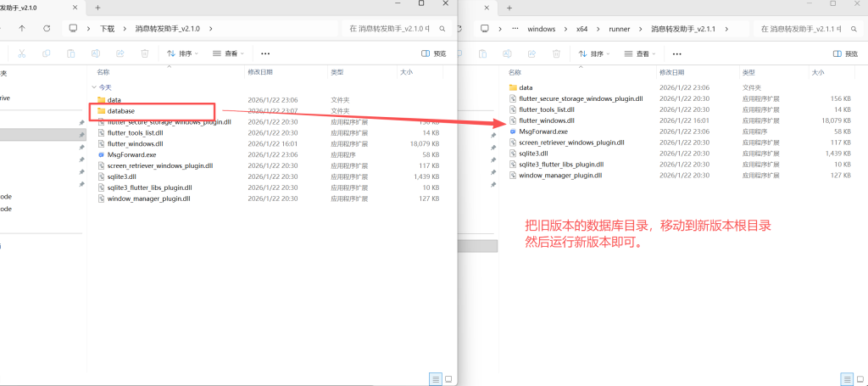Sort left list by 大小 column header
The height and width of the screenshot is (386, 868).
[406, 72]
